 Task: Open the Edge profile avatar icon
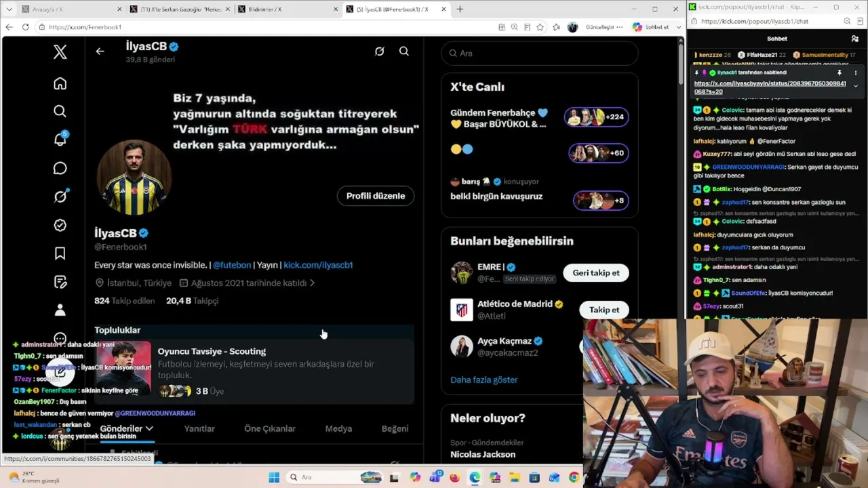[572, 27]
